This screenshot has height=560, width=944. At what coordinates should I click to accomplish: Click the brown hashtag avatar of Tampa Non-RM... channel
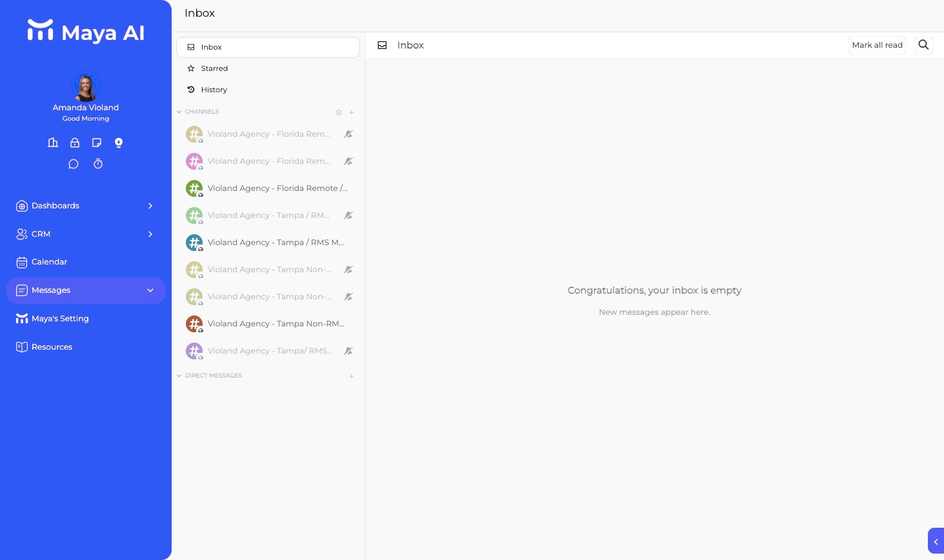tap(194, 324)
